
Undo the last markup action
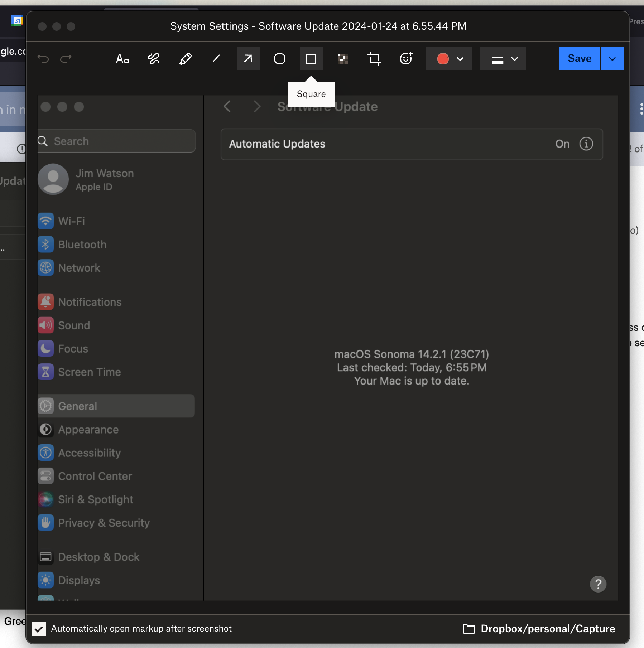[x=43, y=59]
